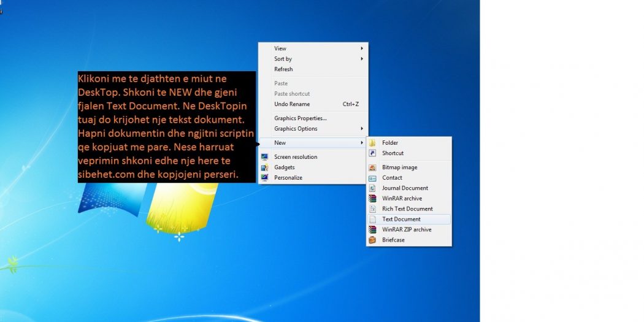Open Graphics Properties... entry
The image size is (644, 322).
tap(313, 118)
